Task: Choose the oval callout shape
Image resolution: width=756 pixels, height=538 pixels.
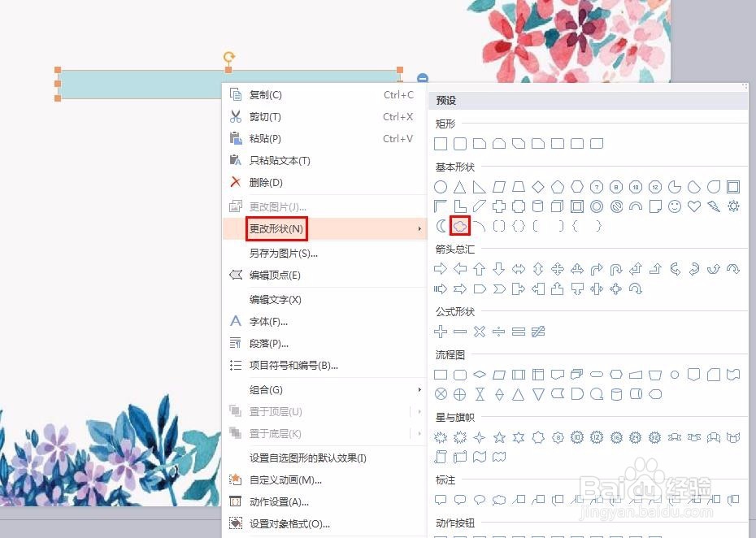Action: tap(480, 500)
